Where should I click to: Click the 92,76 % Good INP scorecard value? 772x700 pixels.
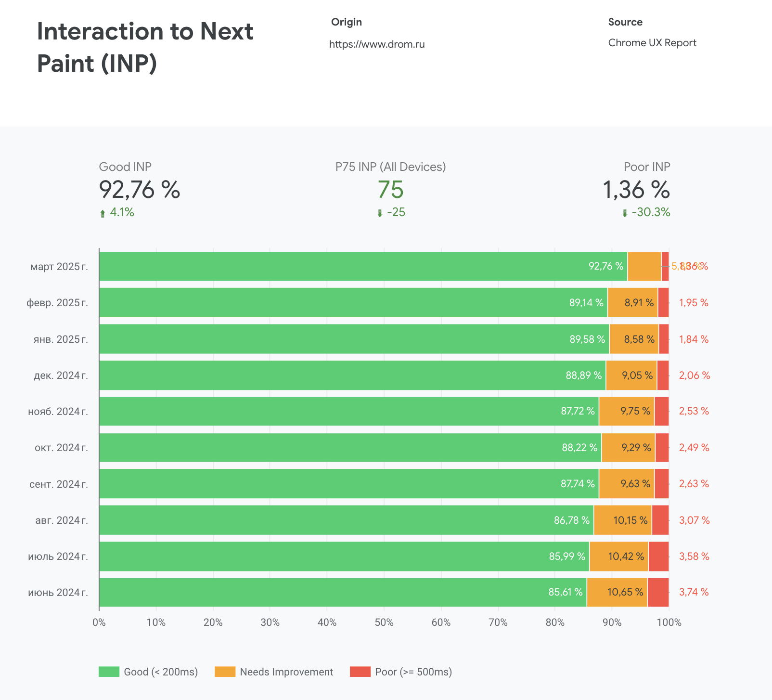tap(140, 190)
